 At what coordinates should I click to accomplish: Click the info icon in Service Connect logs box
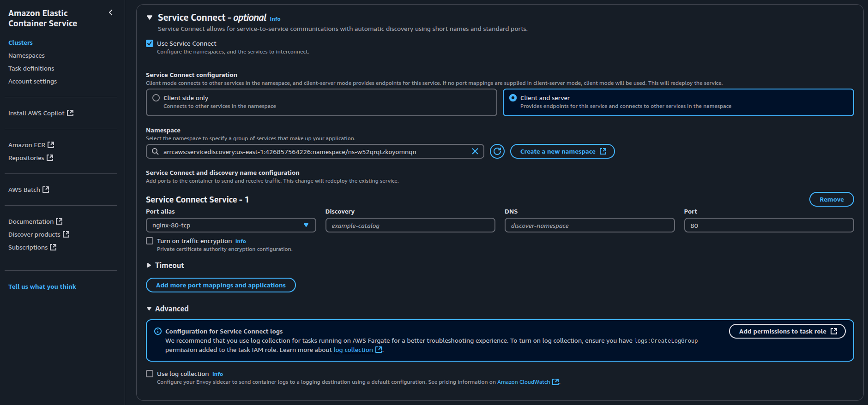(158, 331)
